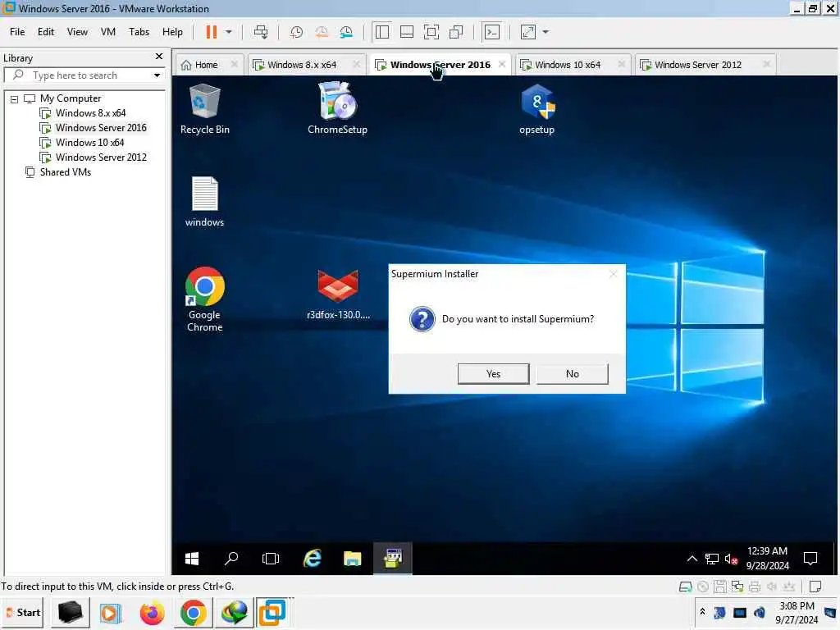This screenshot has width=840, height=630.
Task: Click the Send Ctrl+Alt+Del toolbar icon
Action: [261, 32]
